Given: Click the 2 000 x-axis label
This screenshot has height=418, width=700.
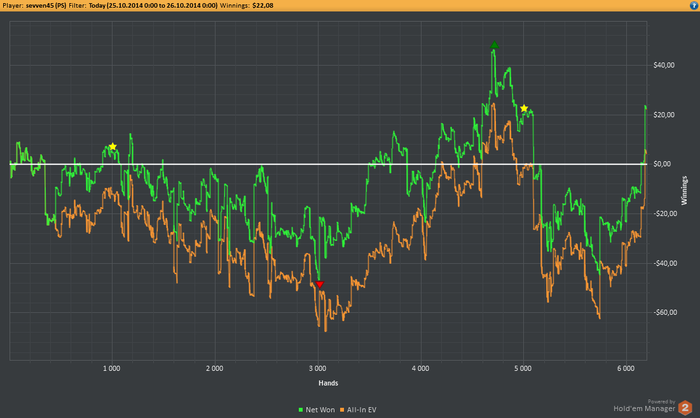Looking at the screenshot, I should pos(215,368).
